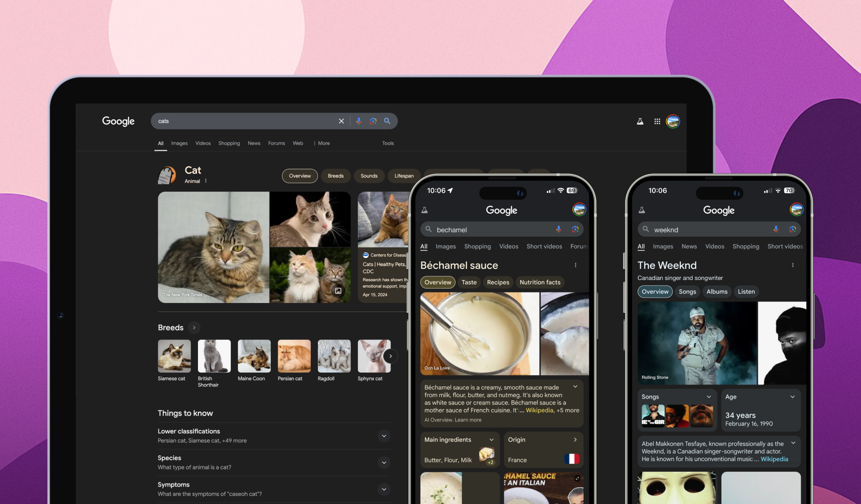This screenshot has width=861, height=504.
Task: Open the Google apps grid on tablet
Action: coord(657,122)
